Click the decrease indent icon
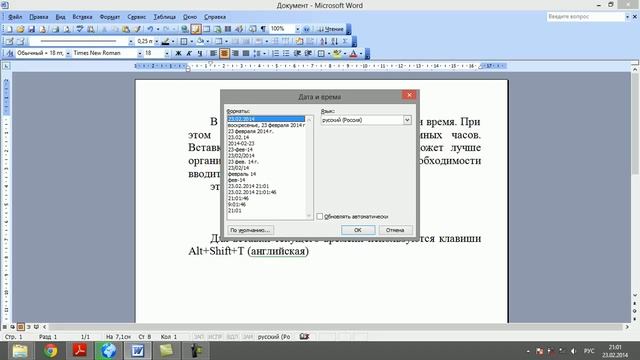The image size is (640, 360). point(297,53)
